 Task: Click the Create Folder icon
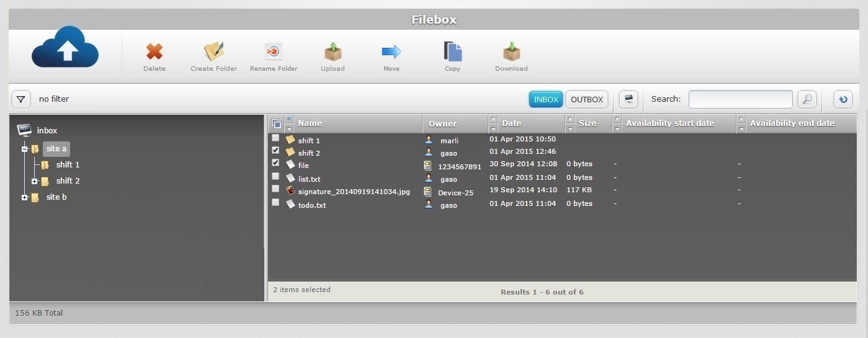coord(214,51)
